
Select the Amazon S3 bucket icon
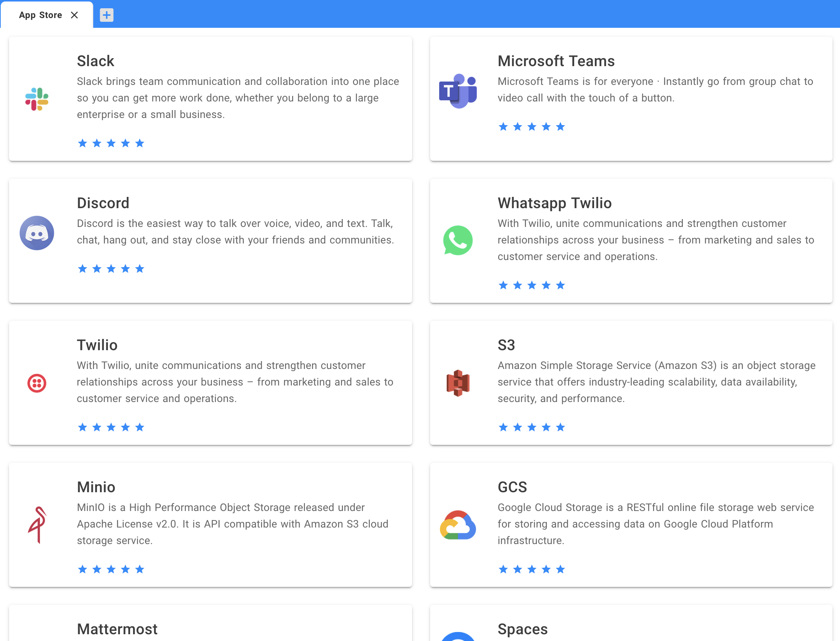click(x=458, y=383)
